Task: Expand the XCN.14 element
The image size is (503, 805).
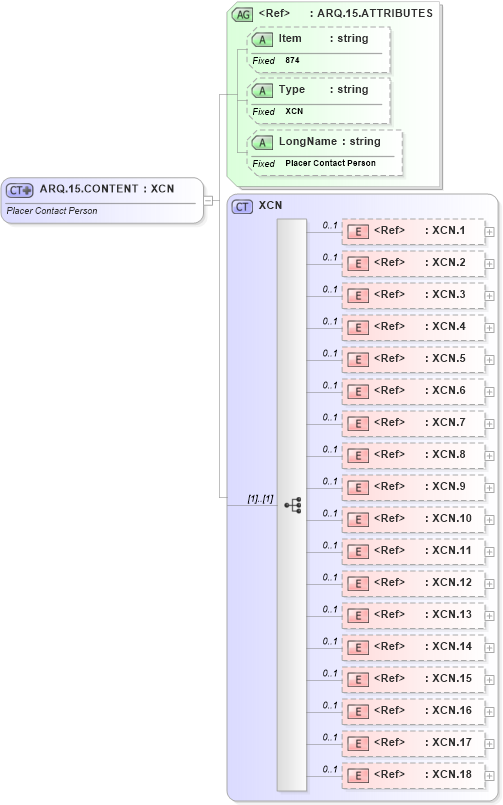Action: (x=489, y=648)
